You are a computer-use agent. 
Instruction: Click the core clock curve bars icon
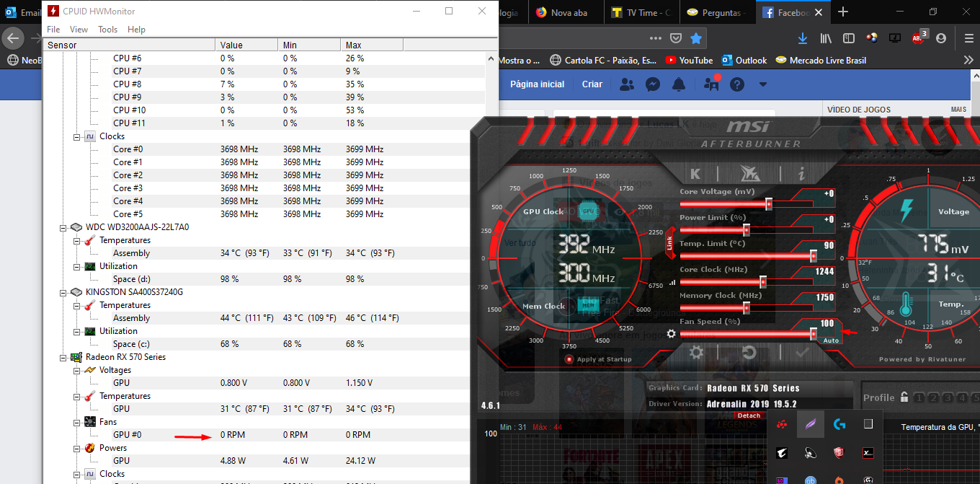[673, 283]
